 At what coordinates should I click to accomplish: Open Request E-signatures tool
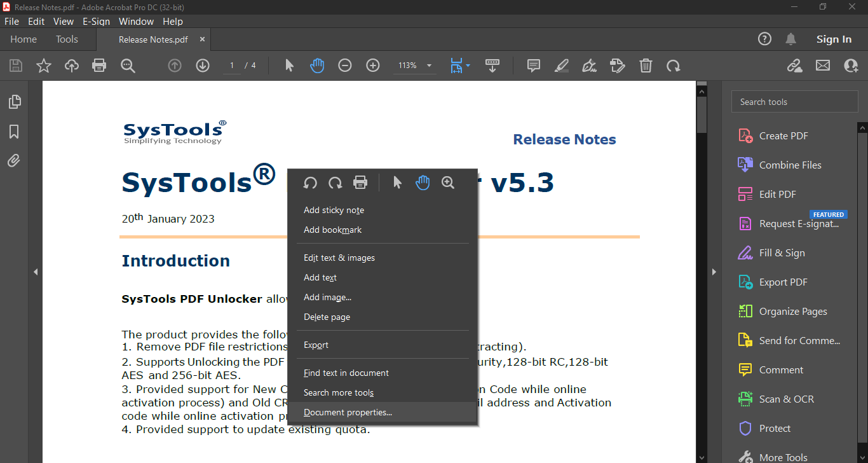click(790, 223)
